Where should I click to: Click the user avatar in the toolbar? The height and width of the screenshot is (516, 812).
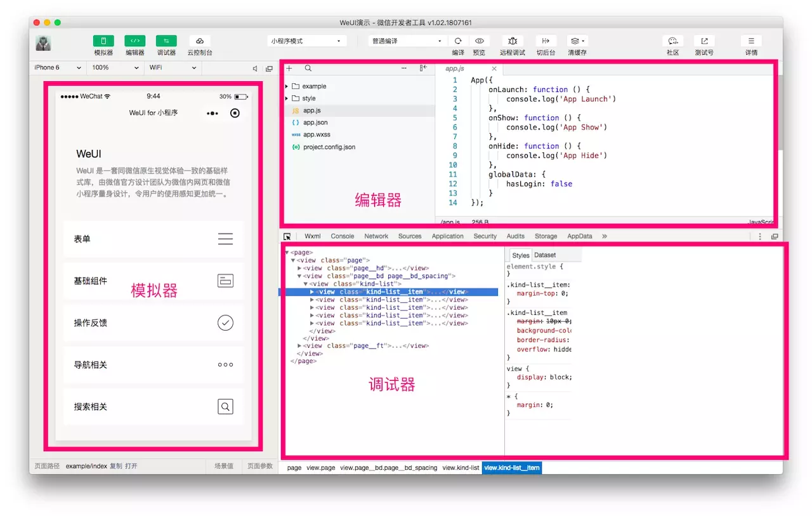click(44, 43)
